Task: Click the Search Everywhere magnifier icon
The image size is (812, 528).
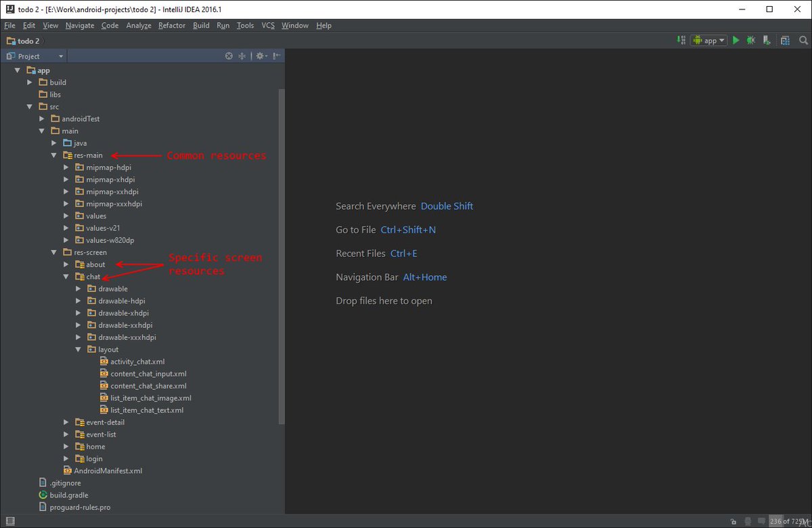Action: pos(802,41)
